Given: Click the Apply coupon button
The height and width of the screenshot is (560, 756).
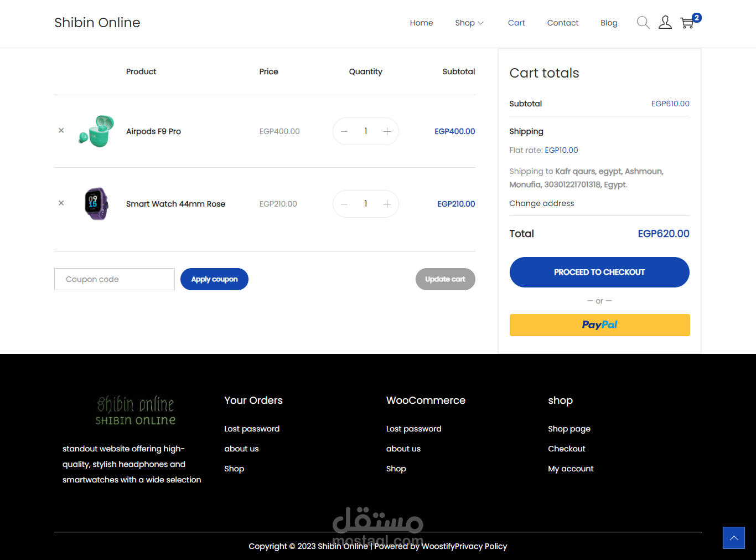Looking at the screenshot, I should point(214,279).
